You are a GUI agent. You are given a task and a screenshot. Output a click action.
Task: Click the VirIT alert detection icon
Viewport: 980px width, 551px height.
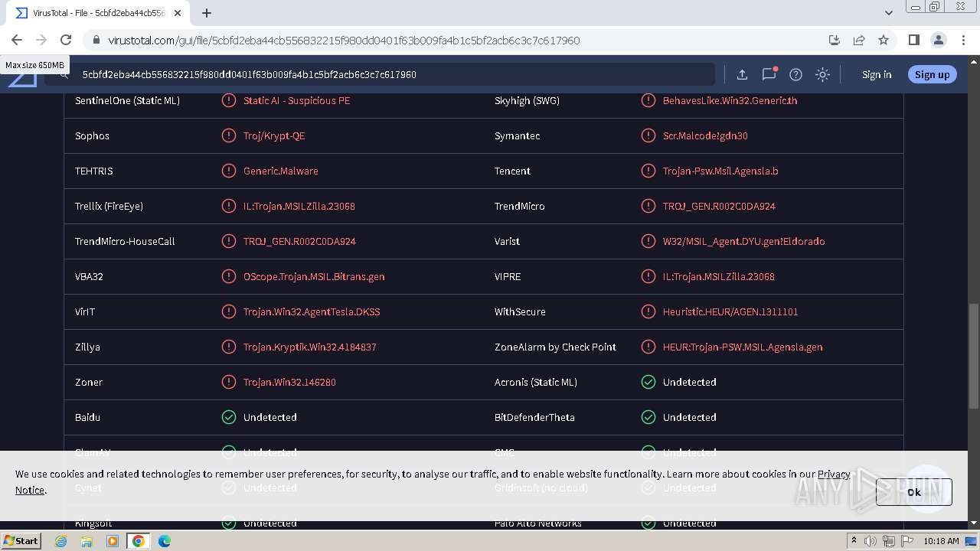point(228,311)
